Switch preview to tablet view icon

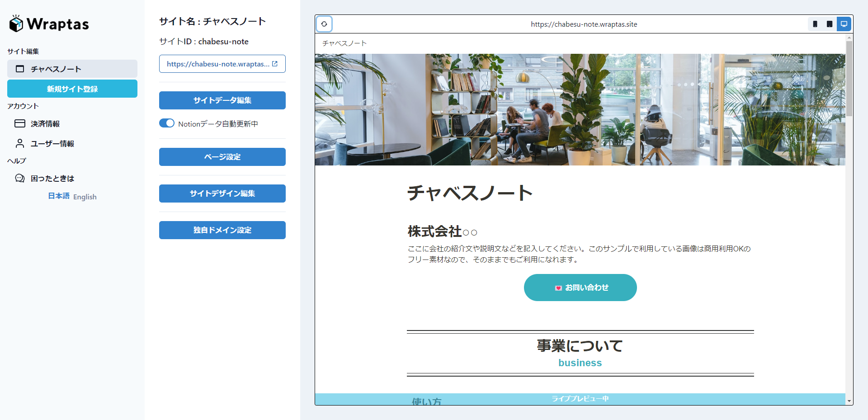(830, 24)
